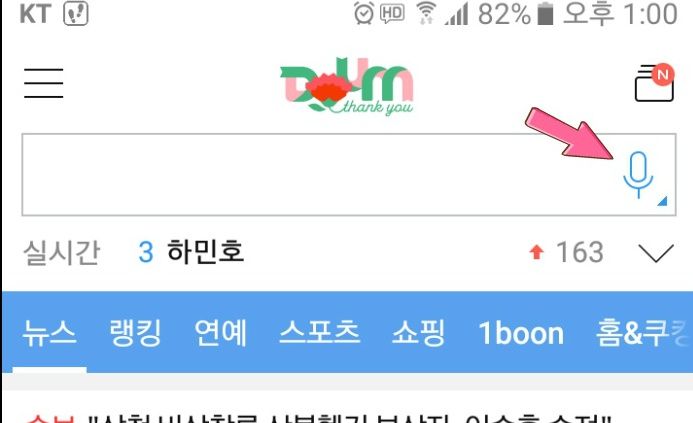The image size is (693, 423).
Task: Open the 1boon tab
Action: click(522, 333)
